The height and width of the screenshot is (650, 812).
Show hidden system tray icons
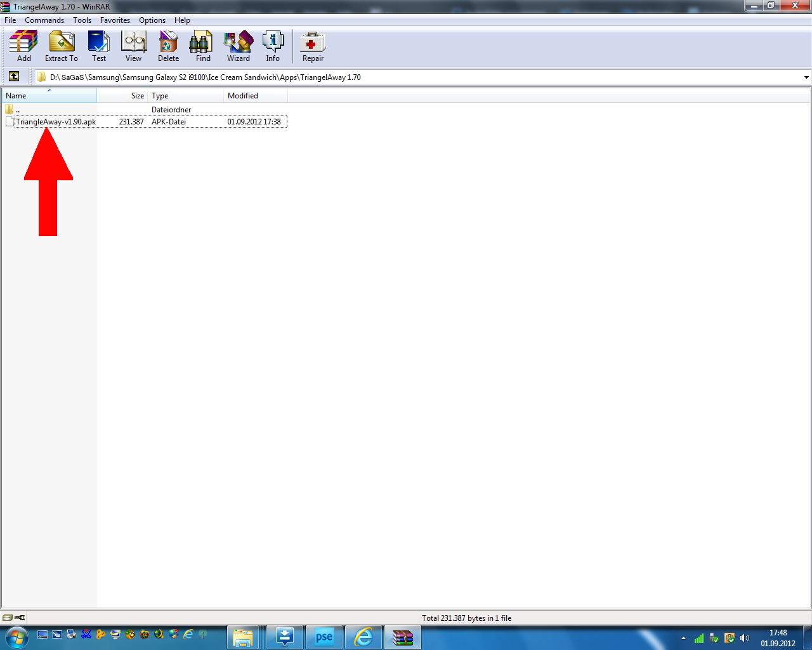click(683, 638)
